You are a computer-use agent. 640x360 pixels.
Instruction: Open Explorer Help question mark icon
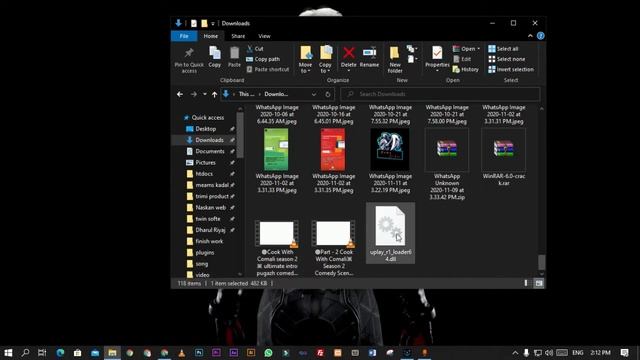(540, 36)
